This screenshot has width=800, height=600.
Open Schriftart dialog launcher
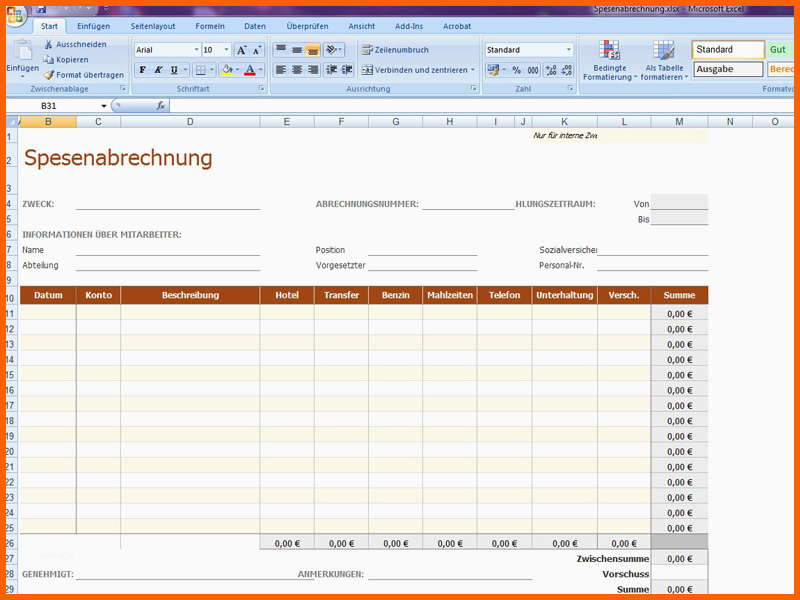[261, 88]
